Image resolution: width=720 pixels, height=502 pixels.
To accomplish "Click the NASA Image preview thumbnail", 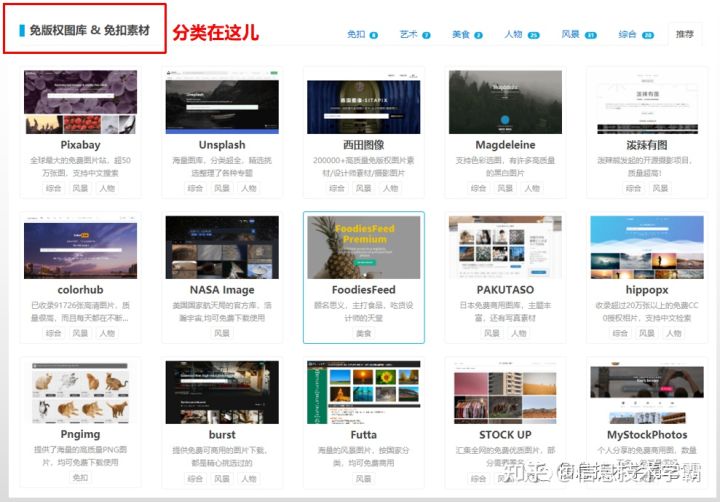I will [x=222, y=247].
